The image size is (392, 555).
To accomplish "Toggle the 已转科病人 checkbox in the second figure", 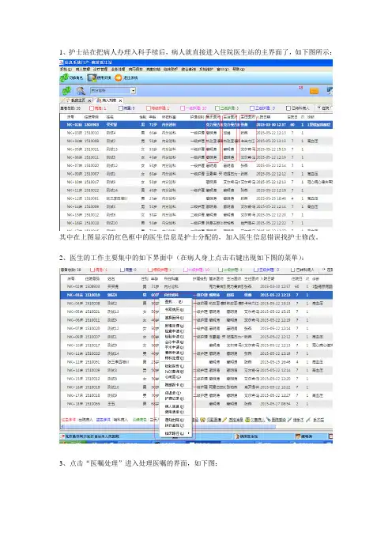I will (x=293, y=270).
